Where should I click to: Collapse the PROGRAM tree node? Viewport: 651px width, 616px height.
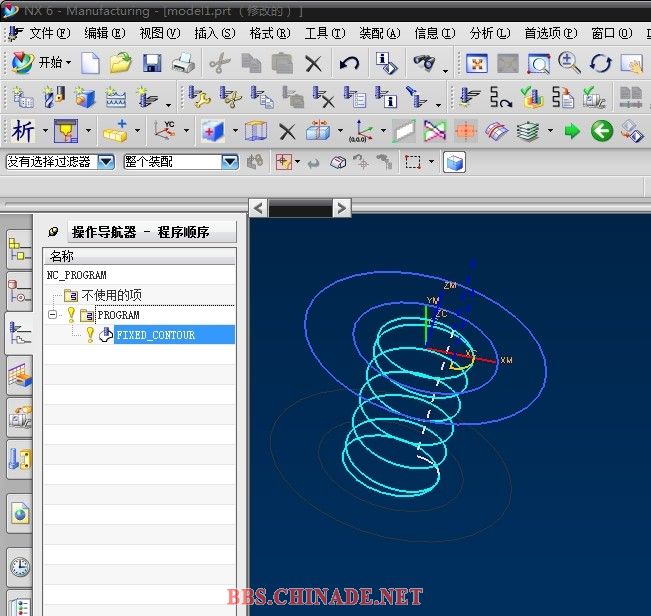(53, 315)
